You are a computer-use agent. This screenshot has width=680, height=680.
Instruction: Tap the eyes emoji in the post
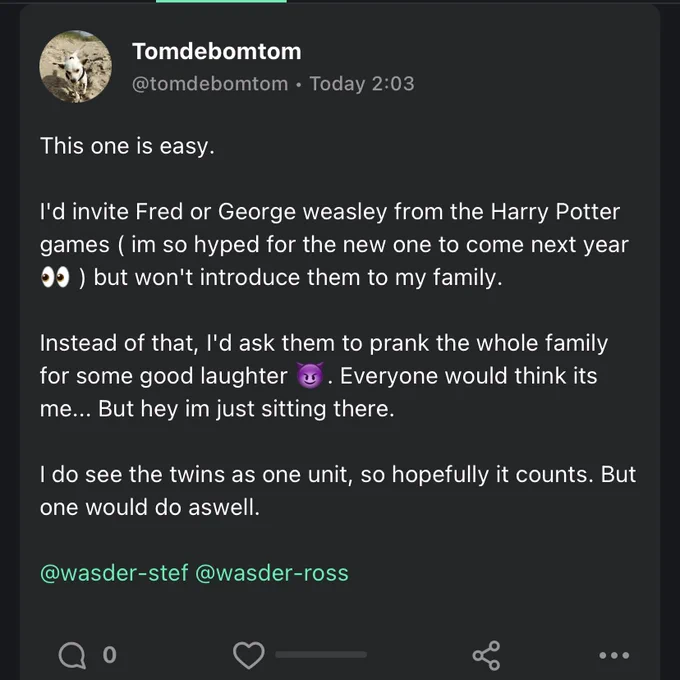point(55,278)
